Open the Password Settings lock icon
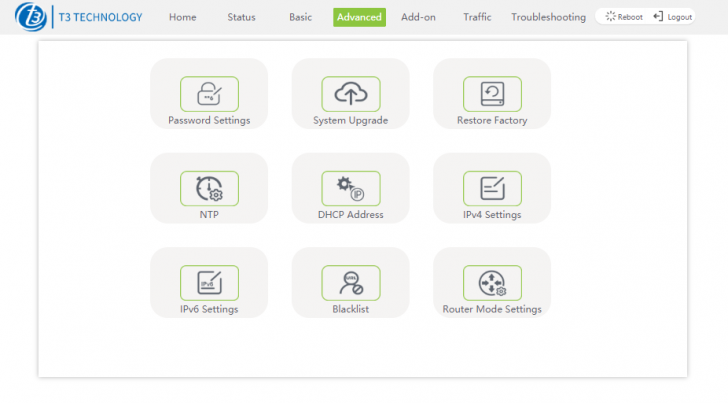The image size is (728, 403). point(209,94)
